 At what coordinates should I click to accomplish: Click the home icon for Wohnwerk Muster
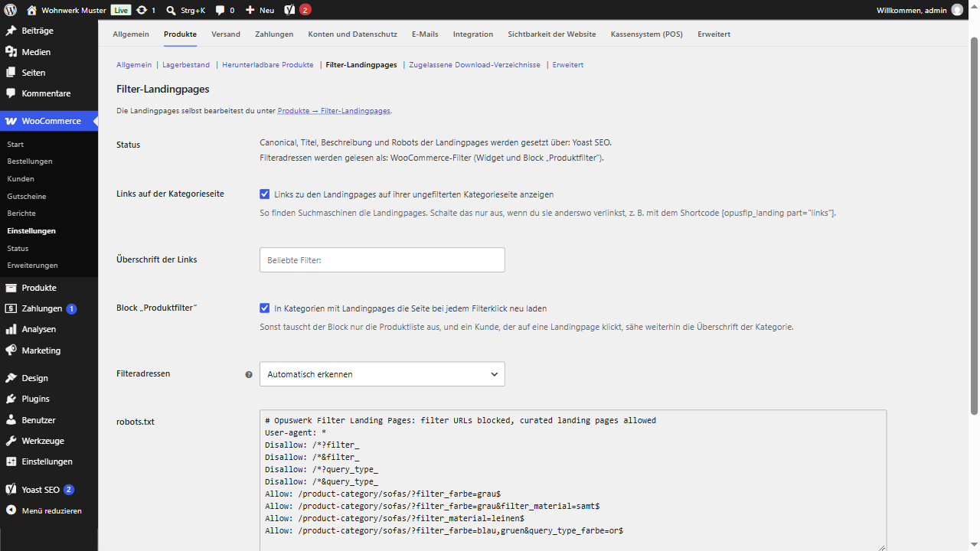tap(31, 10)
